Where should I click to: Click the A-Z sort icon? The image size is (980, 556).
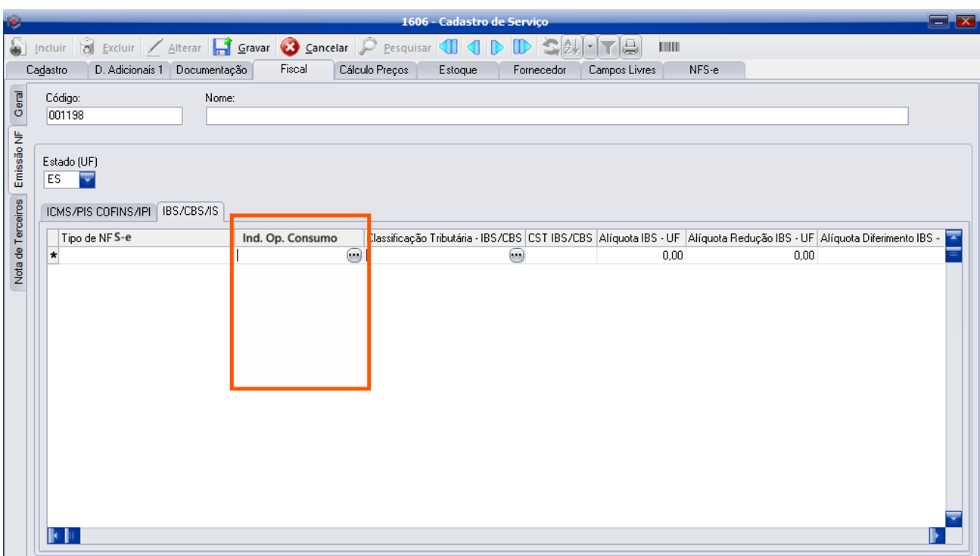(571, 48)
